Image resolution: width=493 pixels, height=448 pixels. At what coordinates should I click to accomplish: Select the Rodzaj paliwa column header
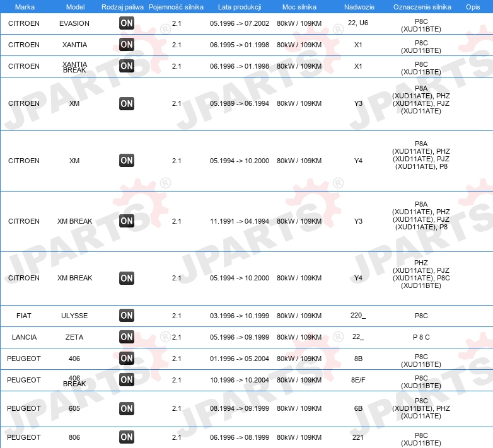pyautogui.click(x=122, y=7)
